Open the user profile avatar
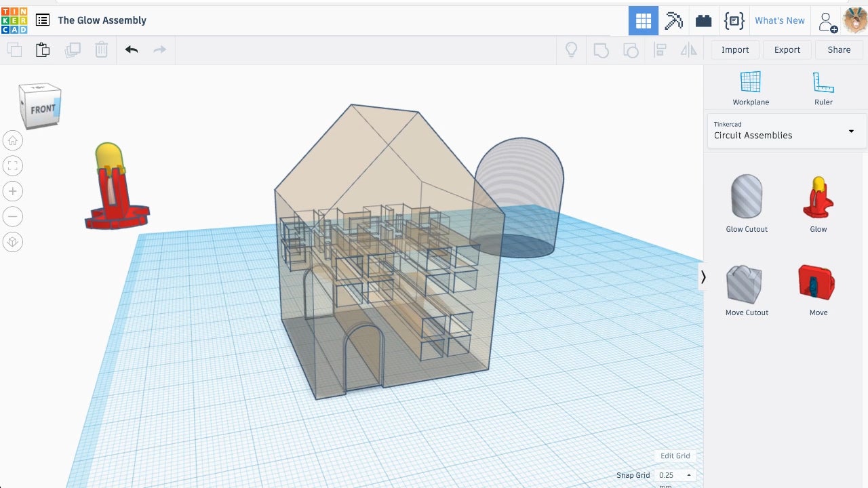 point(854,20)
